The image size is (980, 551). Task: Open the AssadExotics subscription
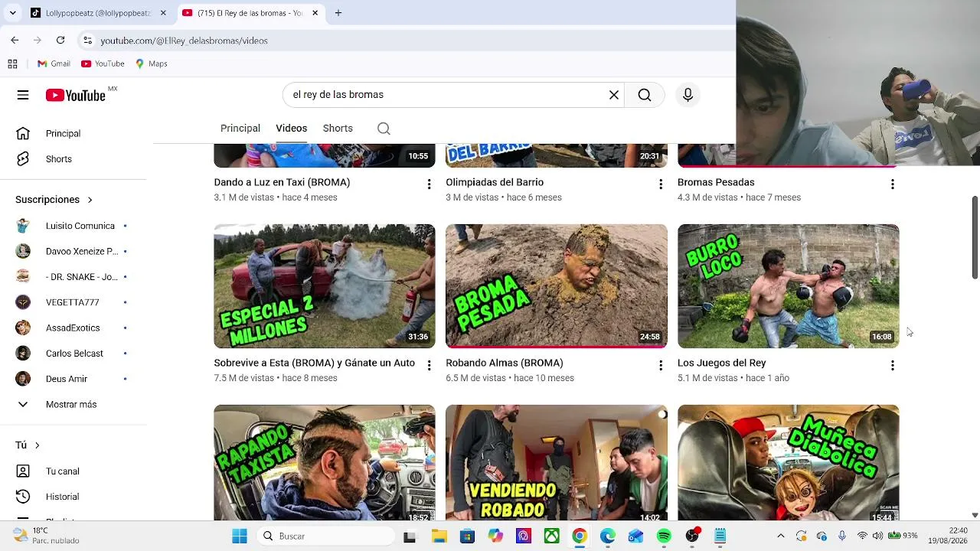[71, 328]
